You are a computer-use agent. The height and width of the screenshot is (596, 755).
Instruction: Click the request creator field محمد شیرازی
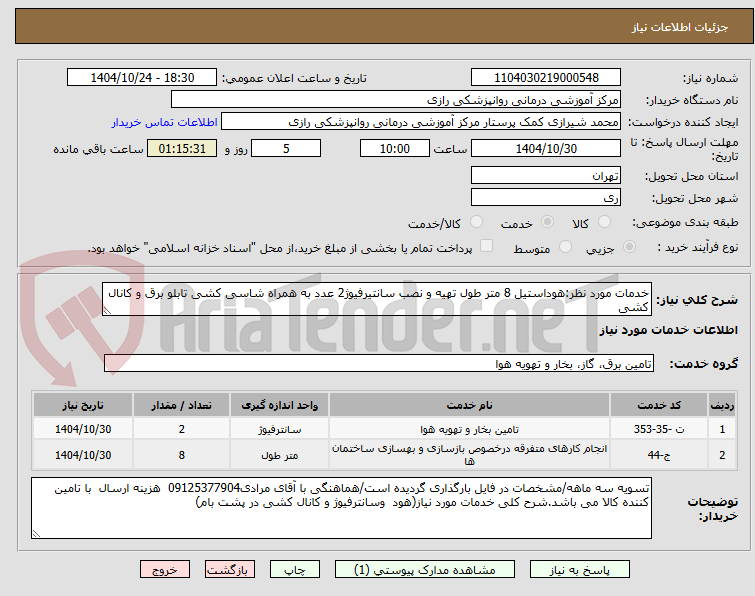point(420,122)
